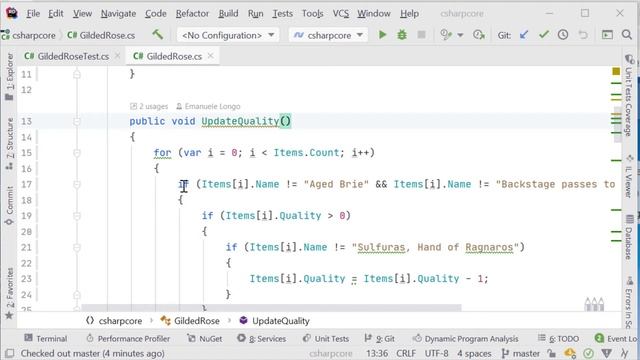Image resolution: width=640 pixels, height=360 pixels.
Task: Click the Stop square button
Action: (x=422, y=35)
